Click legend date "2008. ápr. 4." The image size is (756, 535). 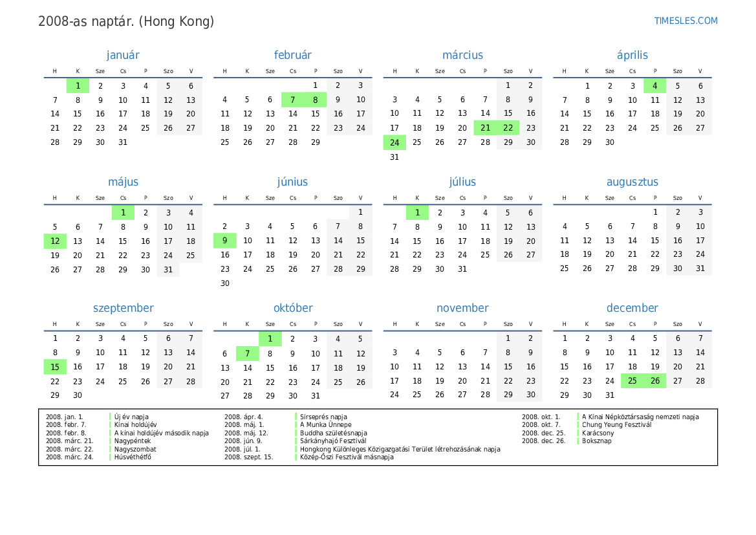243,417
